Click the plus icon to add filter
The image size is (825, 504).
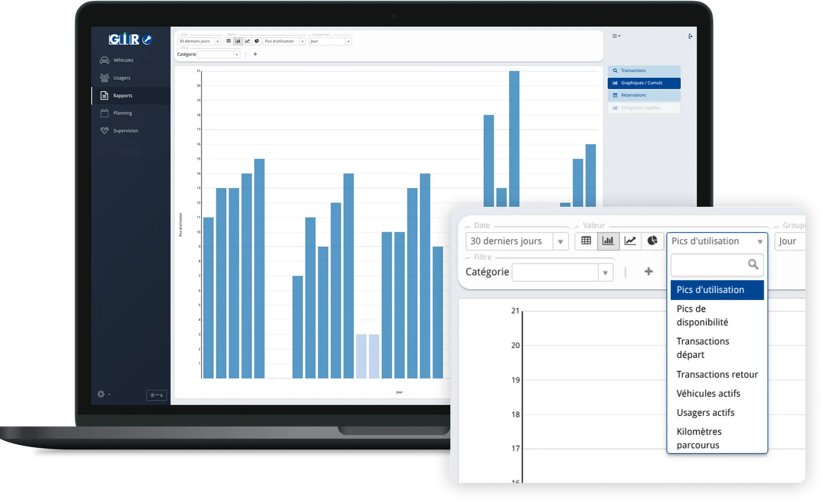(x=648, y=272)
